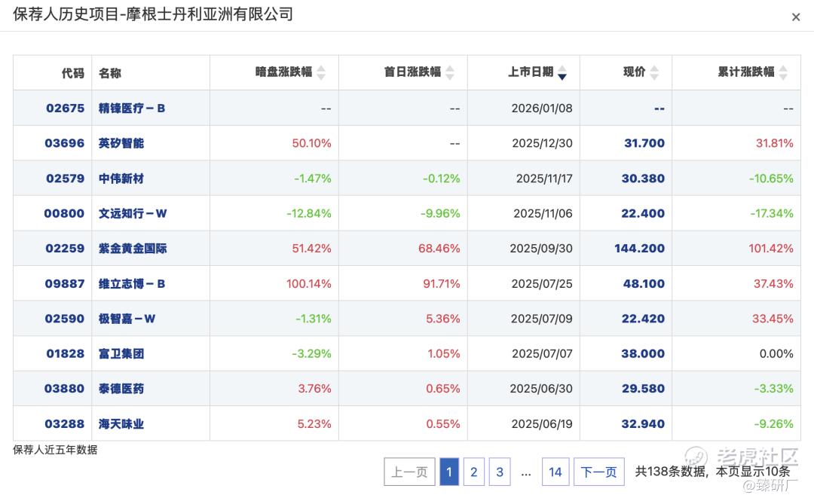This screenshot has width=814, height=504.
Task: Open stock code 03880
Action: tap(64, 389)
